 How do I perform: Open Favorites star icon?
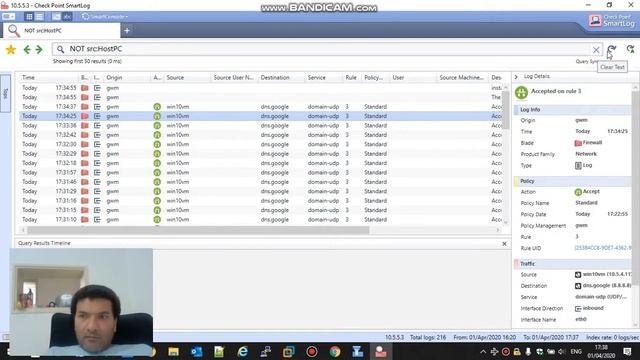pos(11,49)
